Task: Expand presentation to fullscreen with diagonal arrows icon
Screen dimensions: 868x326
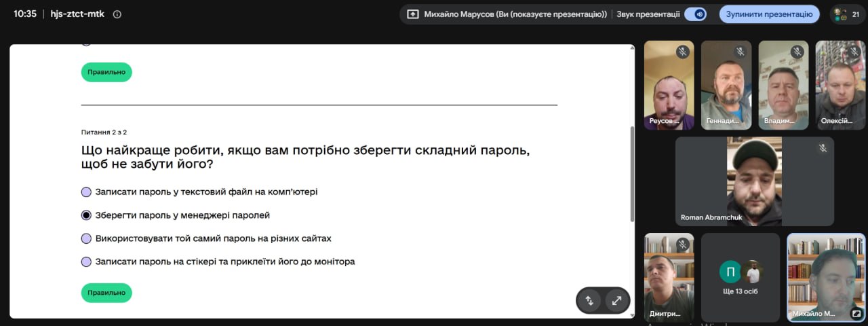Action: pos(616,300)
